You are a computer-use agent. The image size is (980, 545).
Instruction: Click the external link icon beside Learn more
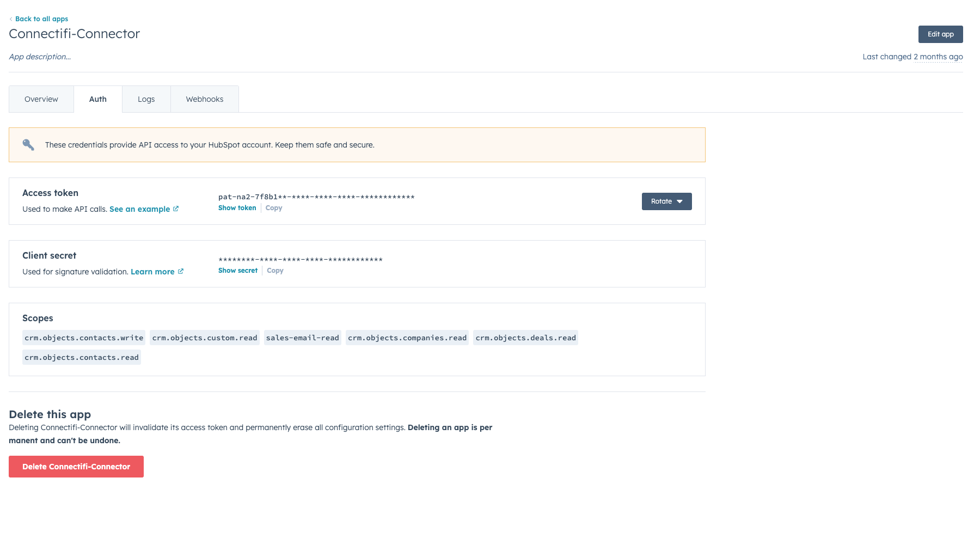pos(181,271)
